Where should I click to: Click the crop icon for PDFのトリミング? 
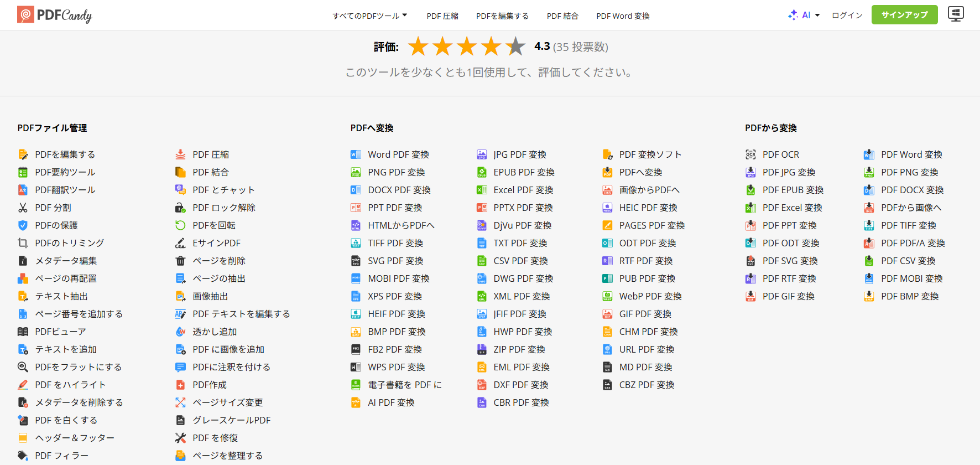tap(23, 243)
